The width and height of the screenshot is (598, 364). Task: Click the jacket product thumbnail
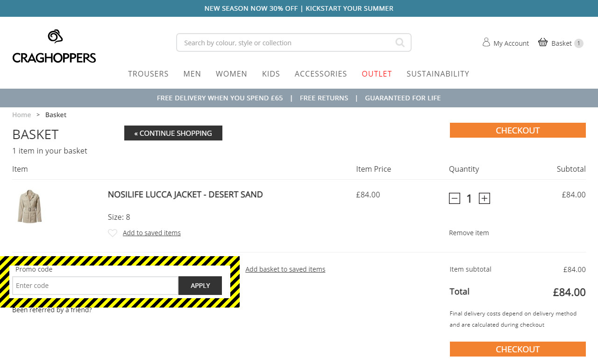[30, 206]
